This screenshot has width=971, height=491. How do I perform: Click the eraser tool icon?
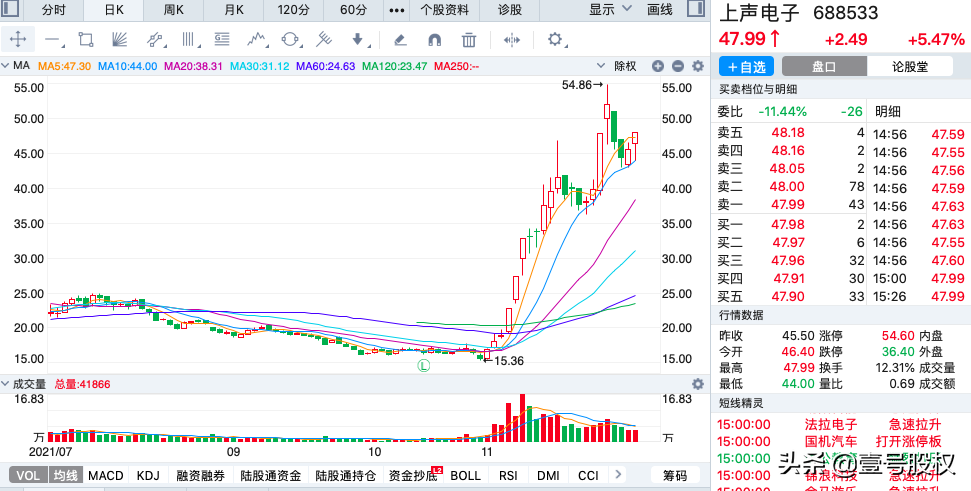[x=400, y=40]
